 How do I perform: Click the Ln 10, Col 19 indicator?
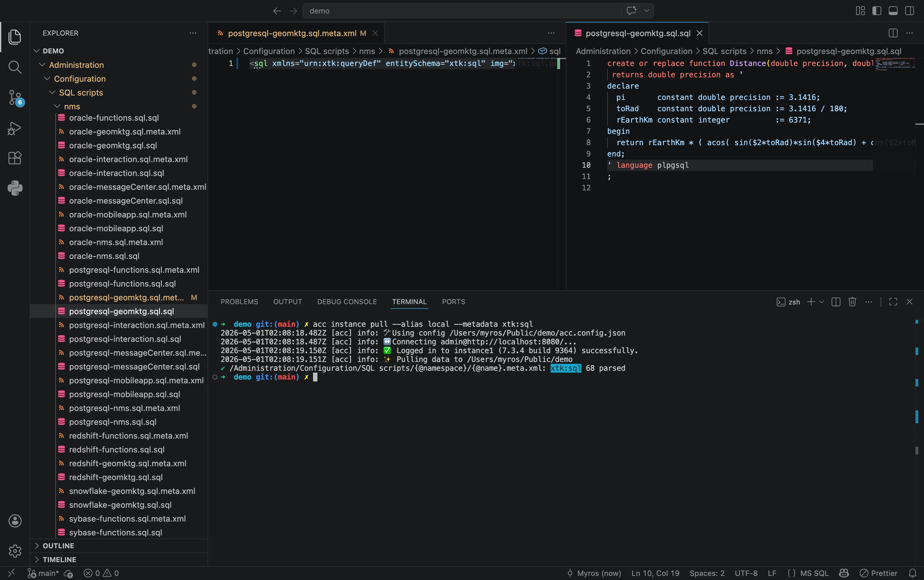pos(655,573)
